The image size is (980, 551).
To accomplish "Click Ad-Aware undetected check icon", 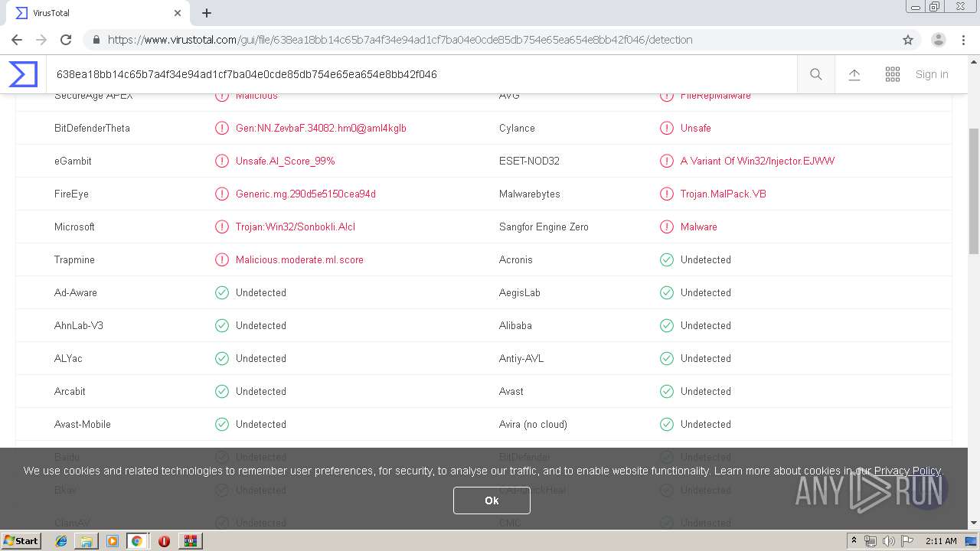I will coord(222,292).
